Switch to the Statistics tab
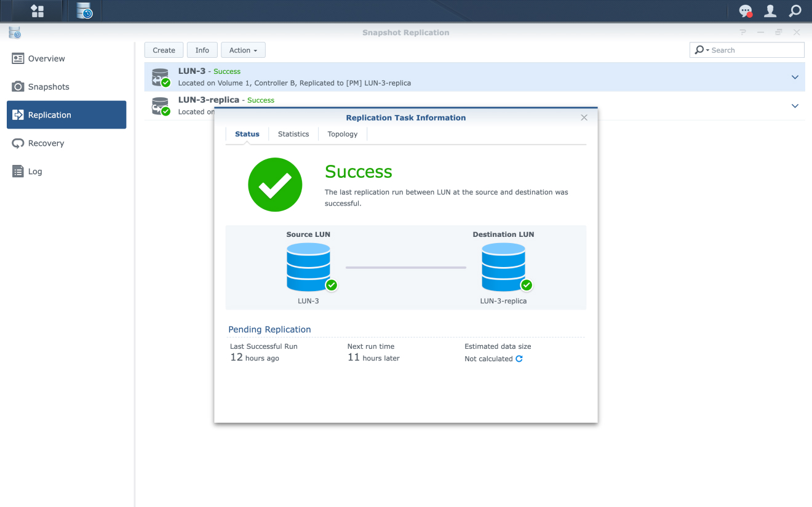 pyautogui.click(x=293, y=134)
